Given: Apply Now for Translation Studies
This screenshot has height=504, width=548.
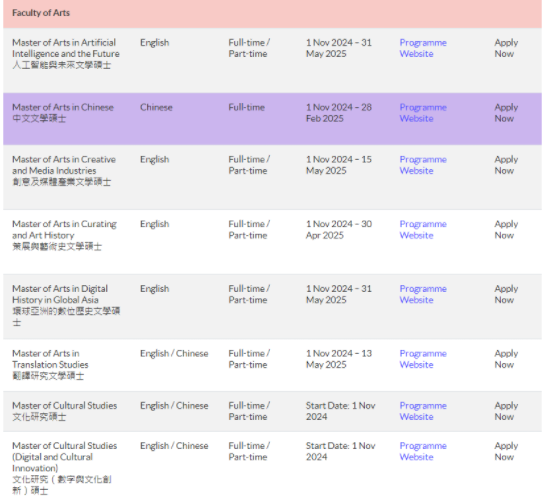Looking at the screenshot, I should click(506, 359).
